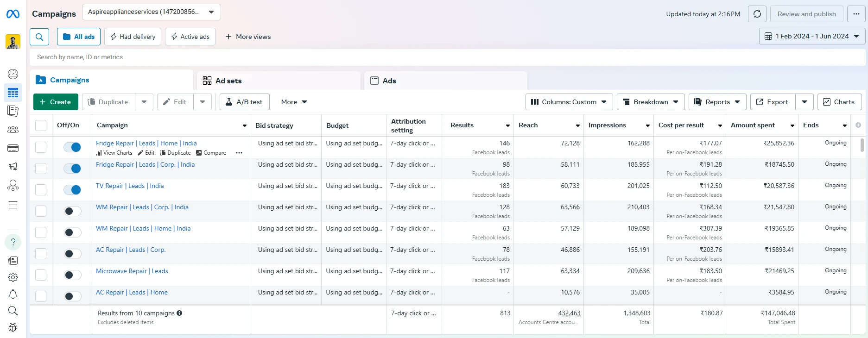Open the notifications bell icon
The width and height of the screenshot is (868, 338).
(x=13, y=294)
